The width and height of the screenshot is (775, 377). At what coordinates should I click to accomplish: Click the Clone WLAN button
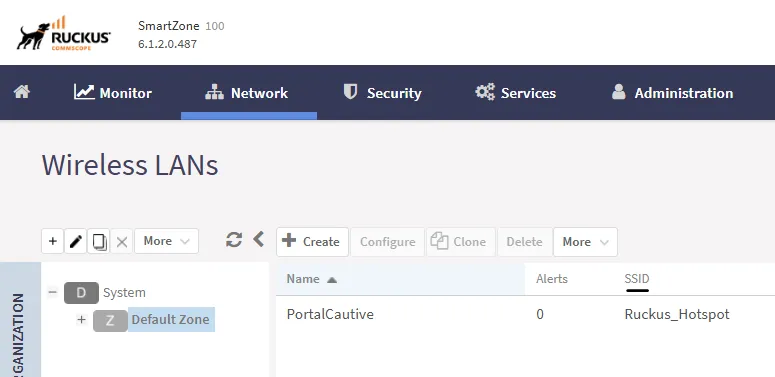461,242
